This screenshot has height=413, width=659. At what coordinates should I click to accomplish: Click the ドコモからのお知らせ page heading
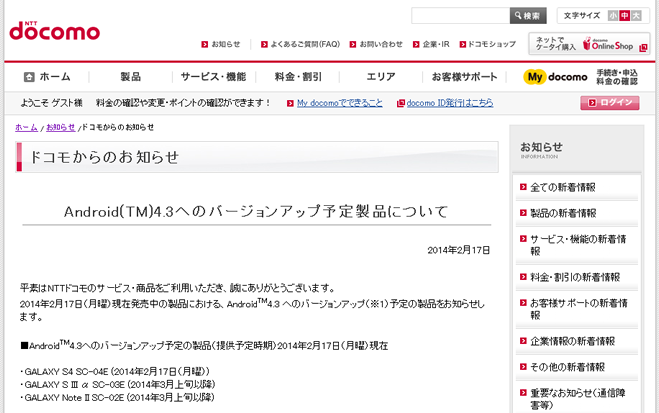[x=104, y=157]
